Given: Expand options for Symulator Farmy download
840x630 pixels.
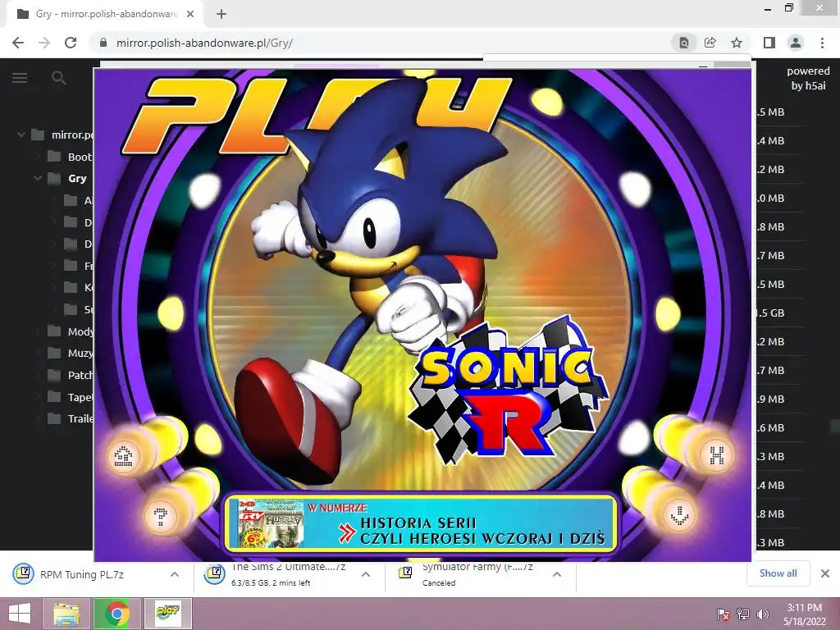Looking at the screenshot, I should (557, 574).
